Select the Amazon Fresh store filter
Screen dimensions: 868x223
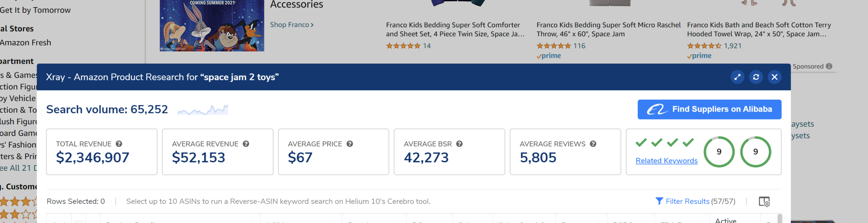point(26,43)
